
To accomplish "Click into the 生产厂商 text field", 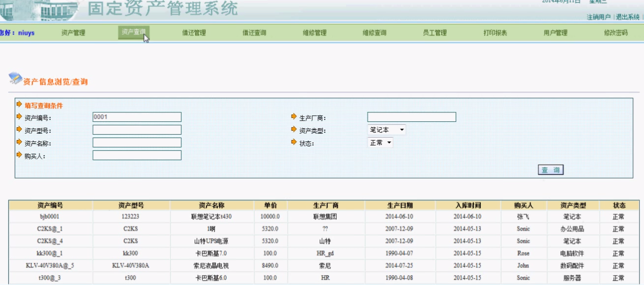I will coord(411,117).
